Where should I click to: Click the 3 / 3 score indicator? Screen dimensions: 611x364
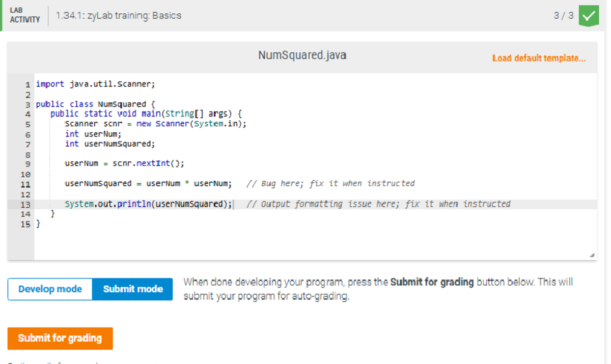[x=563, y=16]
